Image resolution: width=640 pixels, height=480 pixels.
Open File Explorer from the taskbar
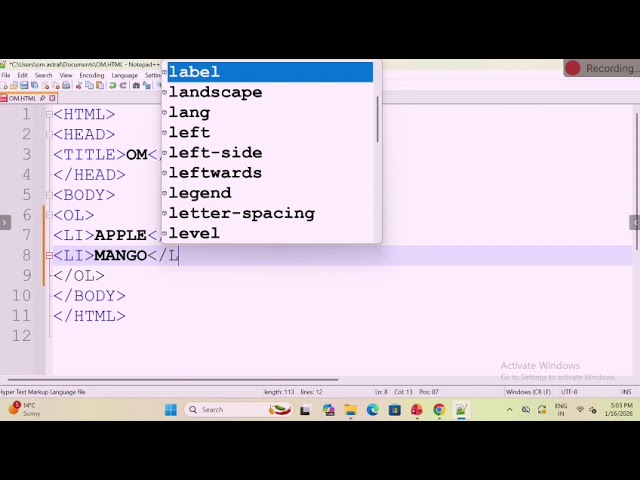click(x=350, y=410)
